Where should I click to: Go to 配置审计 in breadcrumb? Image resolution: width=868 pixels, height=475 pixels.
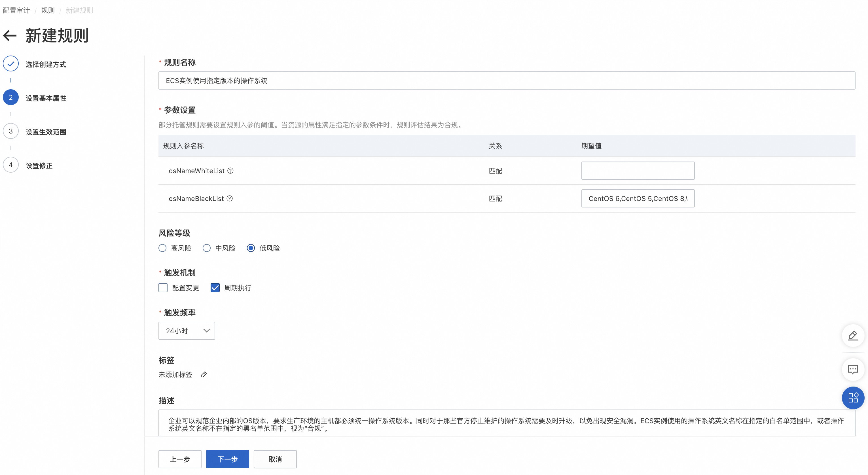[x=16, y=10]
